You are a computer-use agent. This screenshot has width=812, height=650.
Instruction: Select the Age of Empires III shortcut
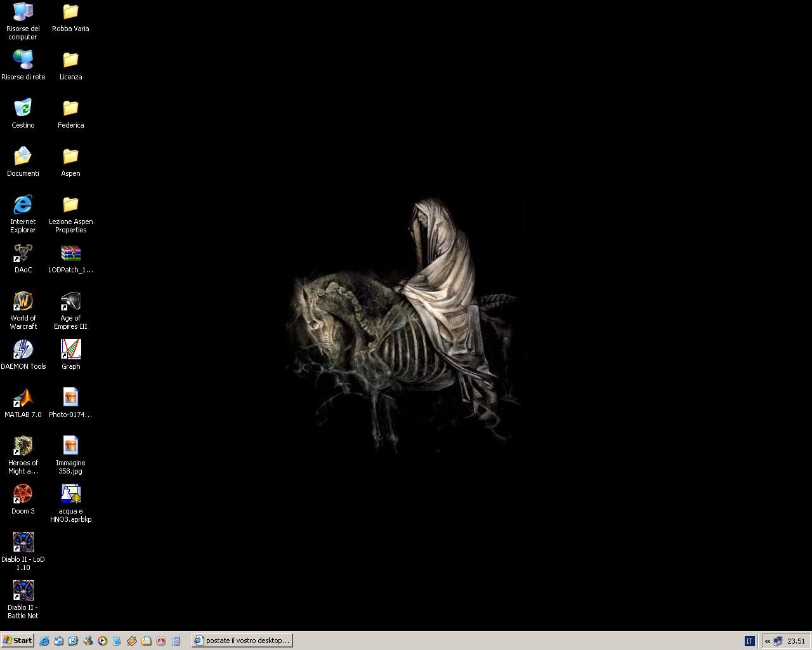coord(70,310)
